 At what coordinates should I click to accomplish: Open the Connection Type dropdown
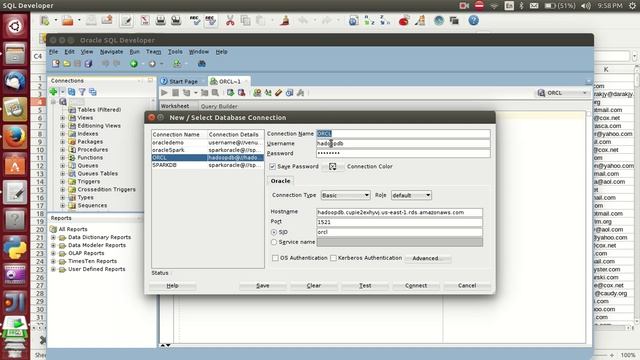[x=345, y=195]
